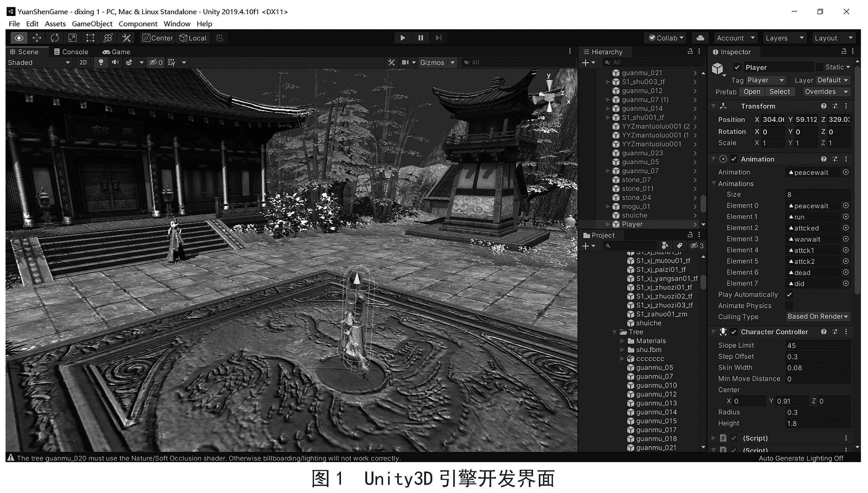Image resolution: width=868 pixels, height=493 pixels.
Task: Open scene camera settings
Action: point(406,62)
